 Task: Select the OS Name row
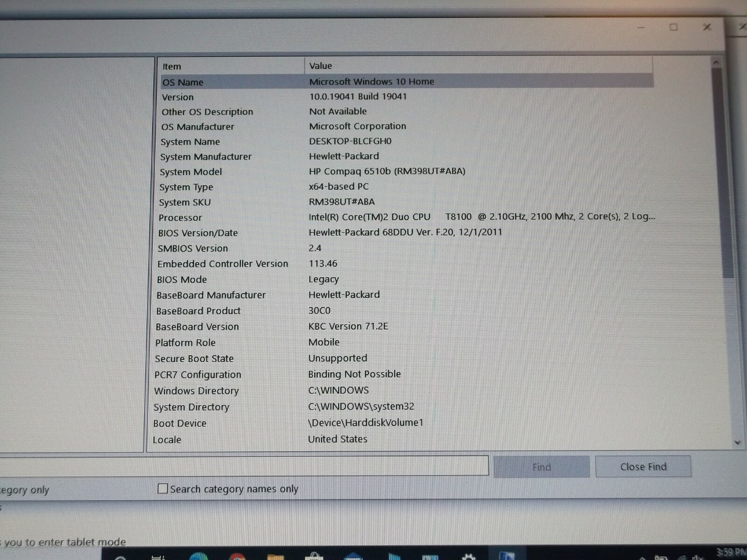[407, 82]
